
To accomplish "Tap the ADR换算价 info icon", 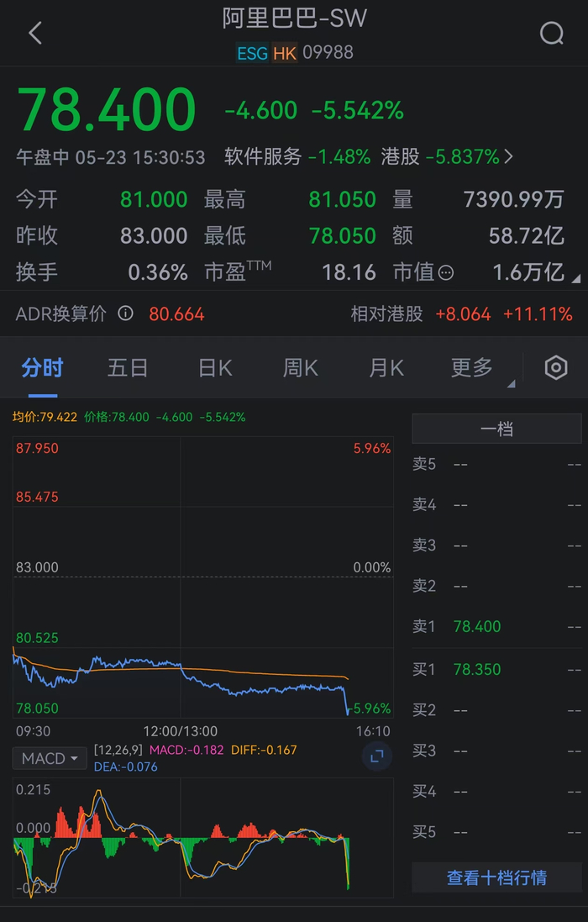I will click(x=125, y=313).
